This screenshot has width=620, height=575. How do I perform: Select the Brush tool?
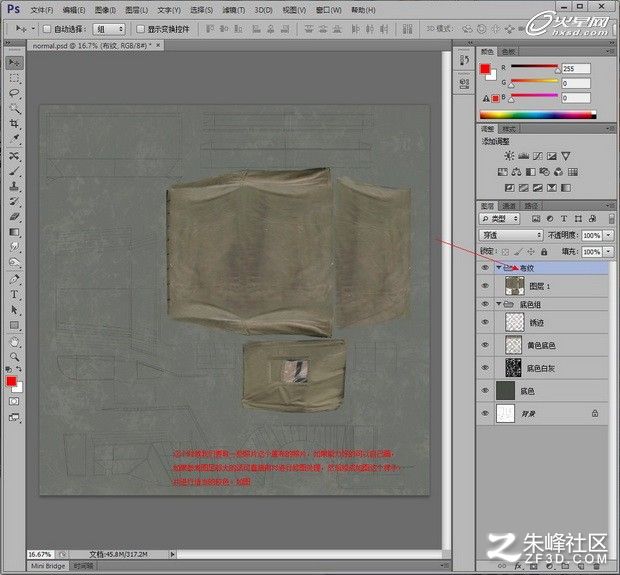coord(14,171)
